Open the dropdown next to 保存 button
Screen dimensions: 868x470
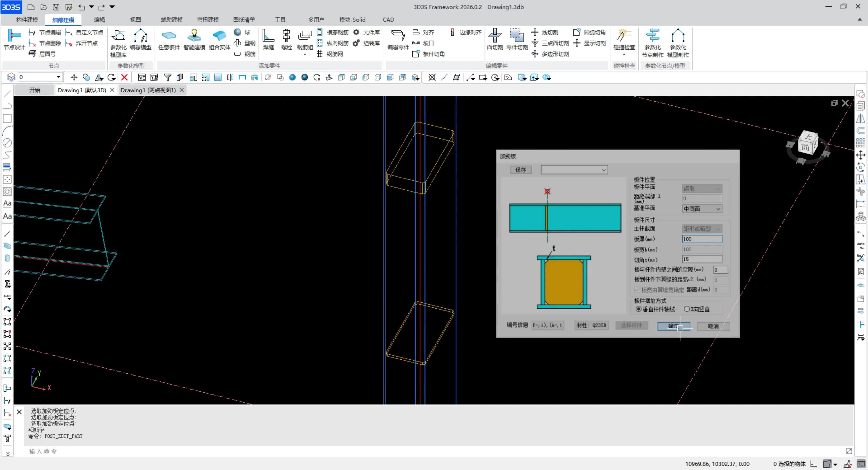(x=604, y=170)
